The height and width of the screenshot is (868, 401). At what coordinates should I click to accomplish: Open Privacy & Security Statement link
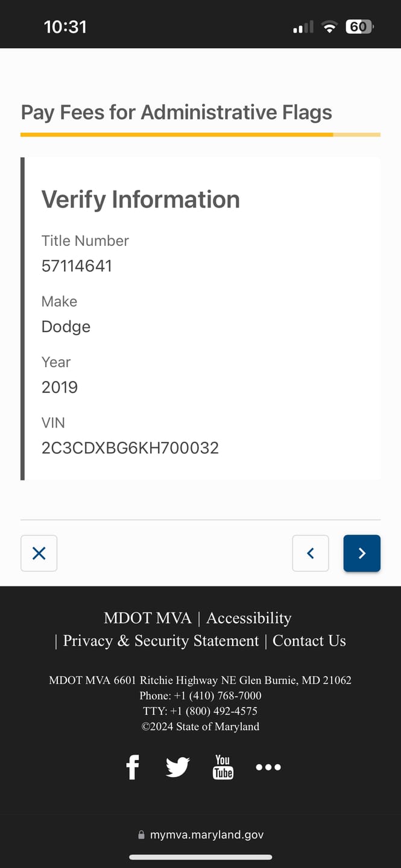click(x=161, y=641)
